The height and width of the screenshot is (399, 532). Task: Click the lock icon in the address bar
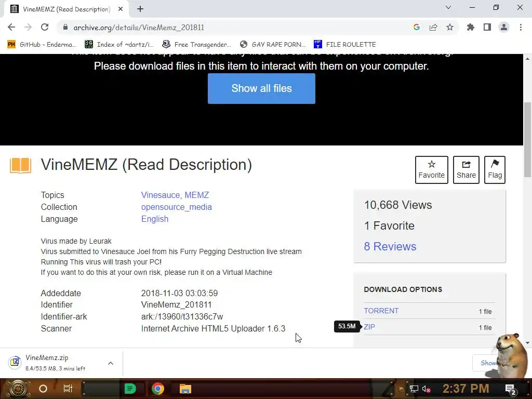[x=65, y=27]
